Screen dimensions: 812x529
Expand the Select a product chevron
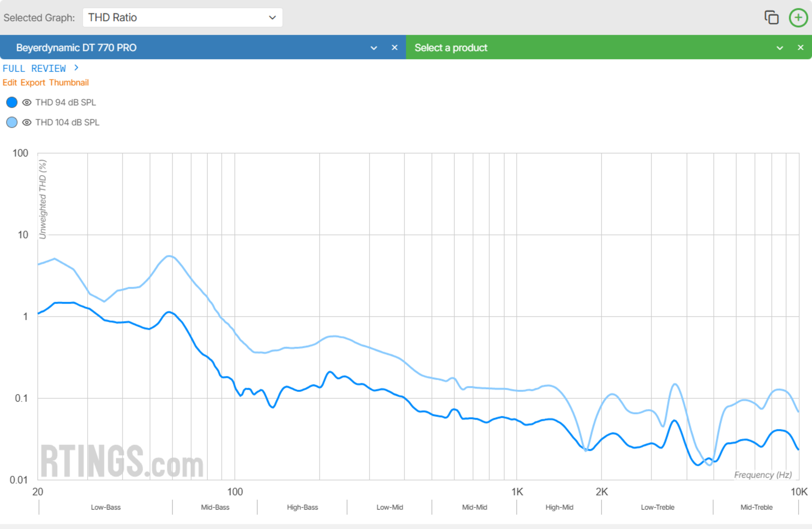point(780,48)
